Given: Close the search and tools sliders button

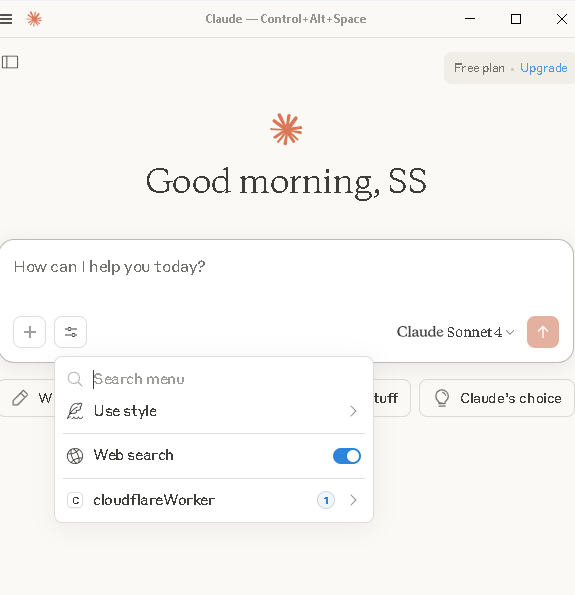Looking at the screenshot, I should point(71,332).
